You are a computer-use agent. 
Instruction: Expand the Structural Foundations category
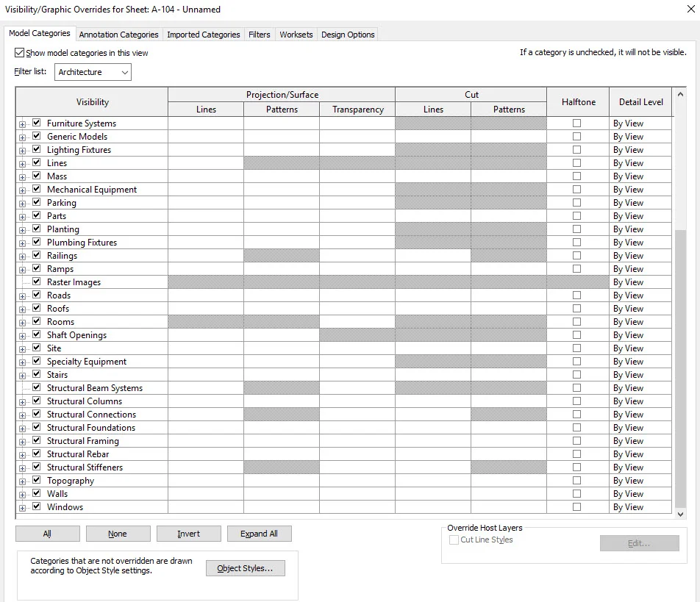click(22, 429)
